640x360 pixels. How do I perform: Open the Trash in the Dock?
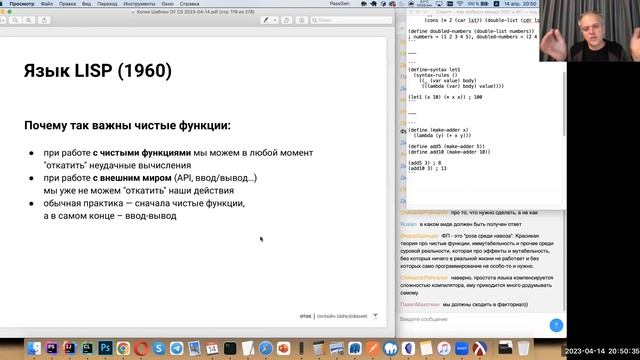523,348
